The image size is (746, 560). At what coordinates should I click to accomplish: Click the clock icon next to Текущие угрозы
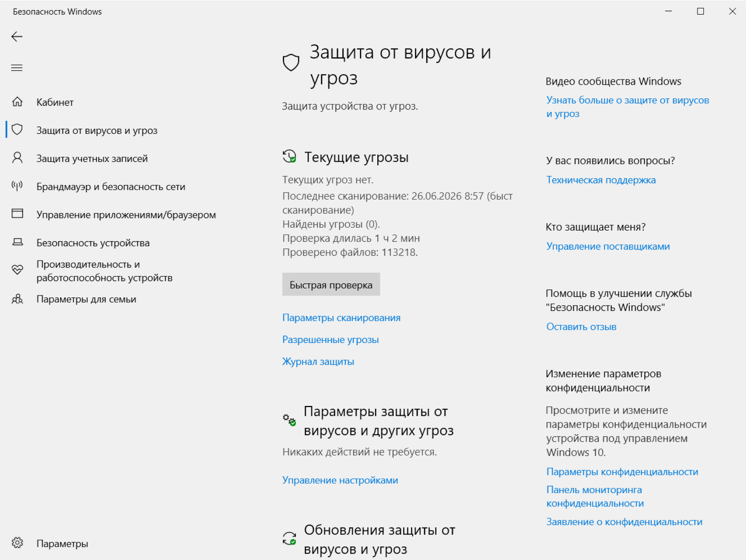coord(289,156)
